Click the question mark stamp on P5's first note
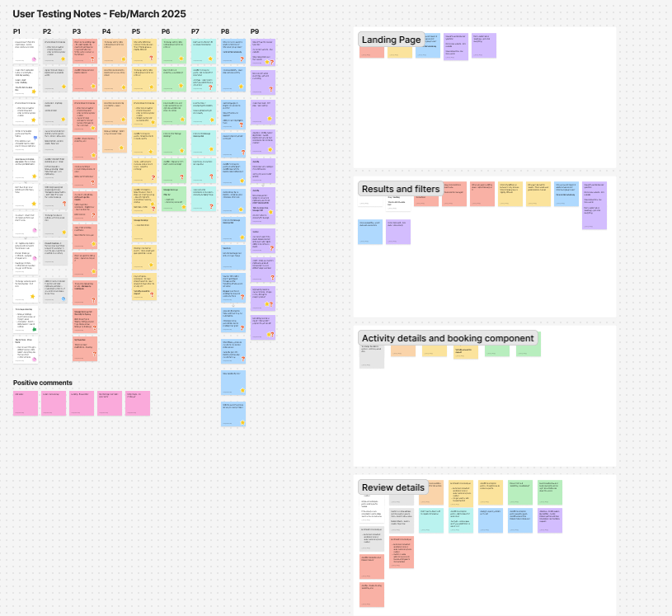Image resolution: width=672 pixels, height=616 pixels. (151, 59)
